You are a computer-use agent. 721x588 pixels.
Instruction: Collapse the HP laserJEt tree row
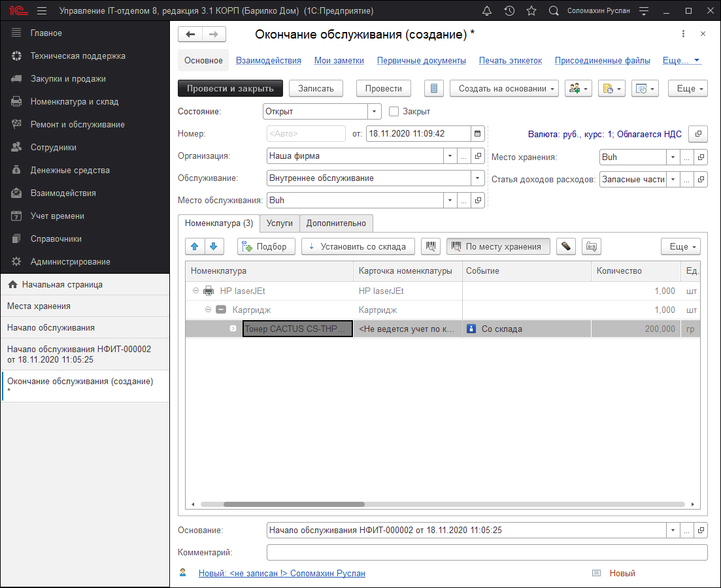pos(196,291)
